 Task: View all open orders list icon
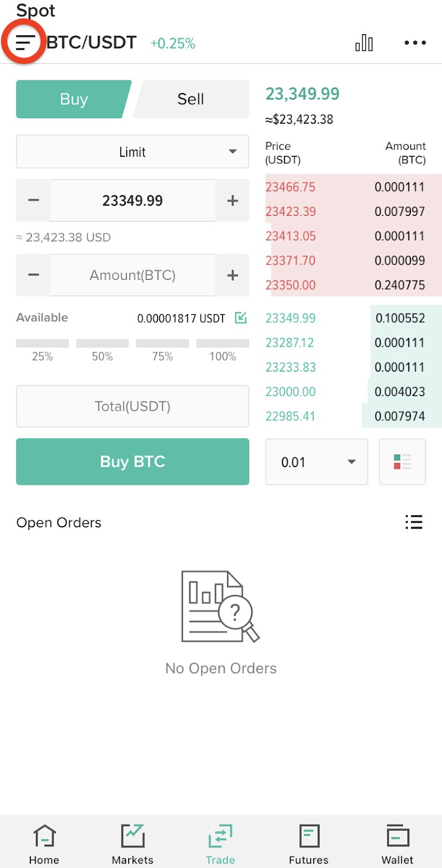pyautogui.click(x=413, y=522)
